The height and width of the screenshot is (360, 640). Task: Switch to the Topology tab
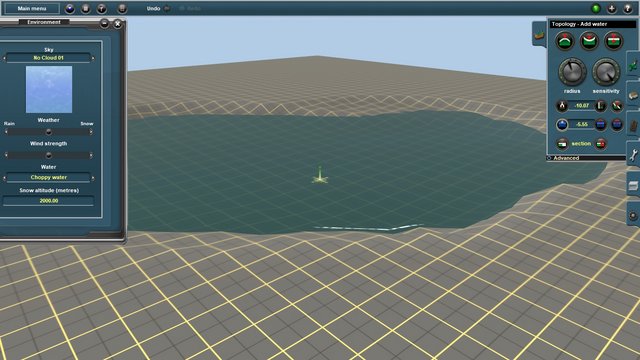coord(539,35)
